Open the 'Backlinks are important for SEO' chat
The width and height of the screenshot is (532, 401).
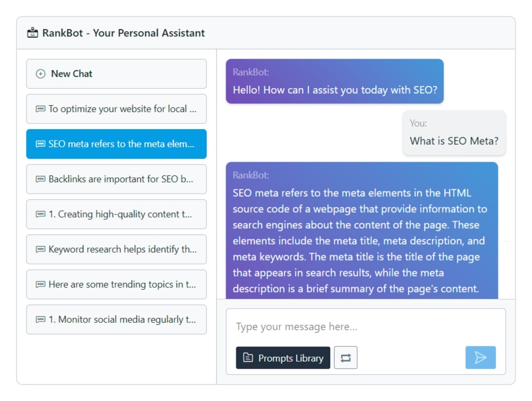[116, 179]
